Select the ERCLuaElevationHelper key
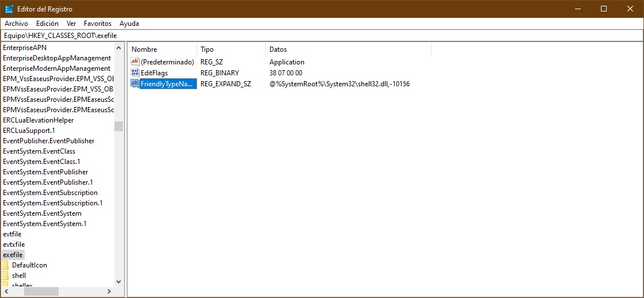This screenshot has width=644, height=298. coord(38,120)
